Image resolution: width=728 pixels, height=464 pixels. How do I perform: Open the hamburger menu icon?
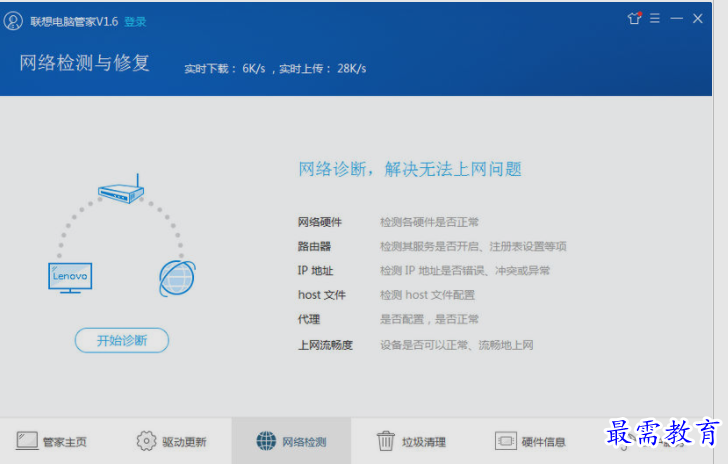click(655, 18)
